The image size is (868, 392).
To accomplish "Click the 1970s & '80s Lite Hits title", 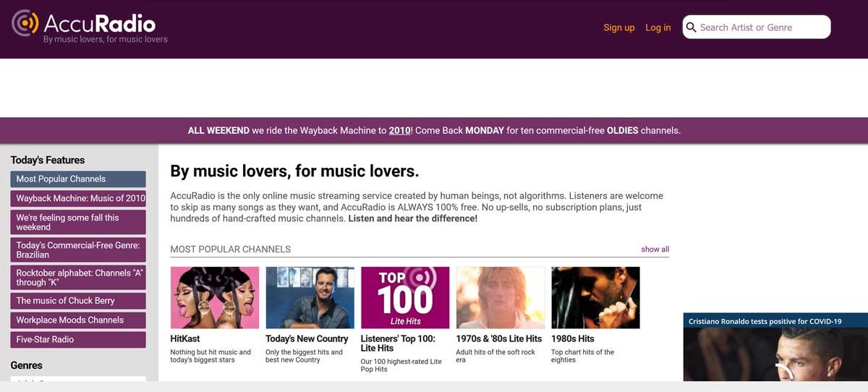I will tap(499, 338).
